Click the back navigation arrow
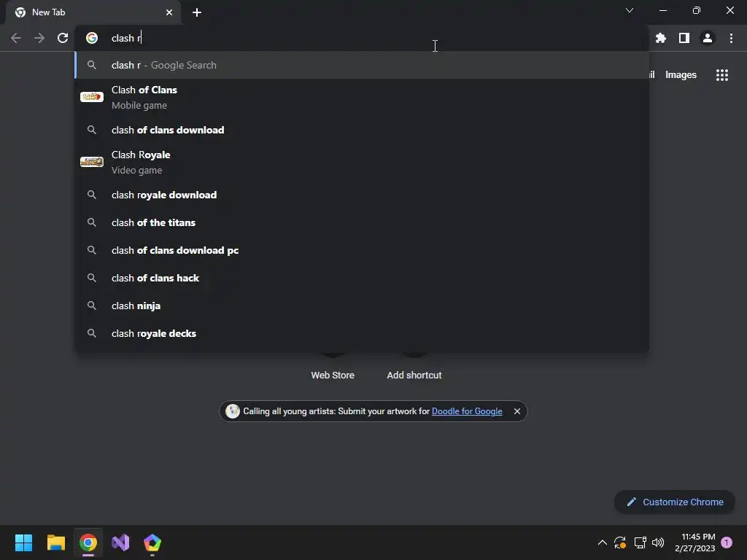Screen dimensions: 747x560 coord(16,38)
